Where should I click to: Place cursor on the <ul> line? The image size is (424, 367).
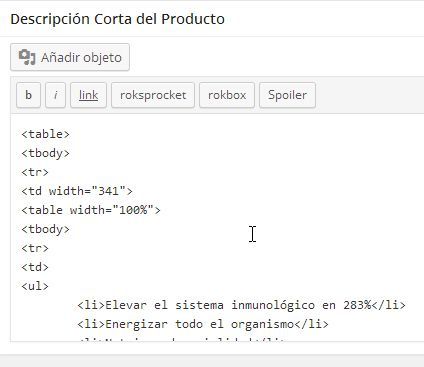click(35, 286)
